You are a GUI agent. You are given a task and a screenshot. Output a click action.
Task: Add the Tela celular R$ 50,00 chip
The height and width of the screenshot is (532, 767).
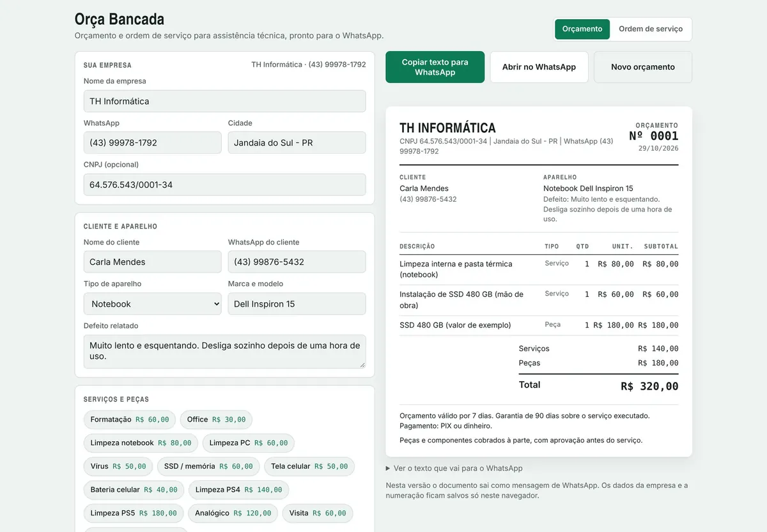(309, 466)
